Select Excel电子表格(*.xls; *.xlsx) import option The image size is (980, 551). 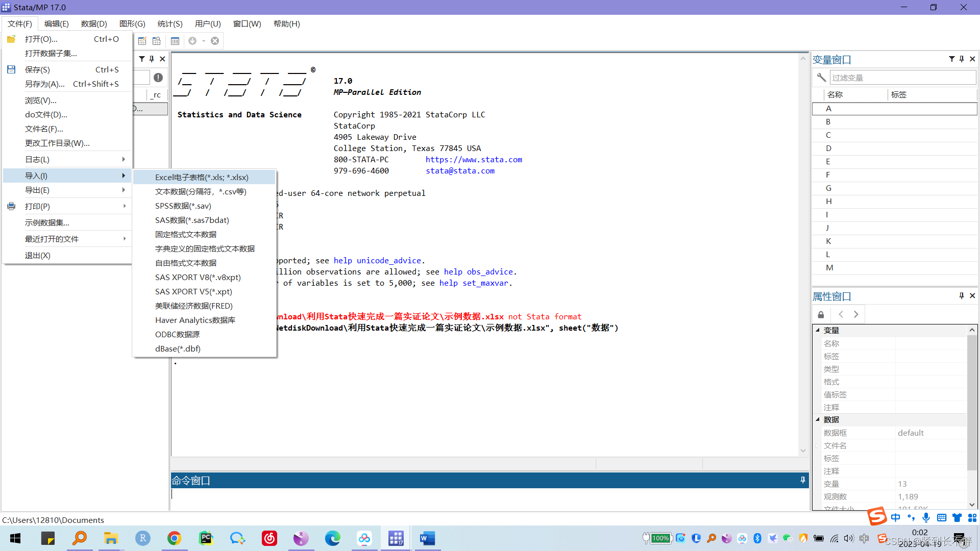(x=204, y=177)
